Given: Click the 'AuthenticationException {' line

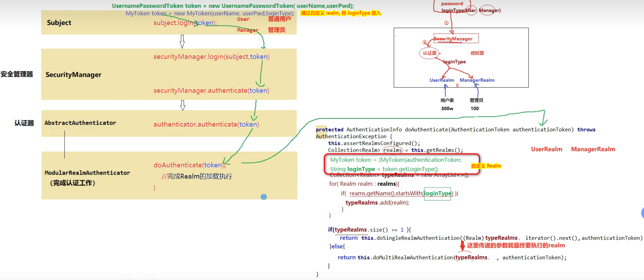Looking at the screenshot, I should tap(354, 137).
